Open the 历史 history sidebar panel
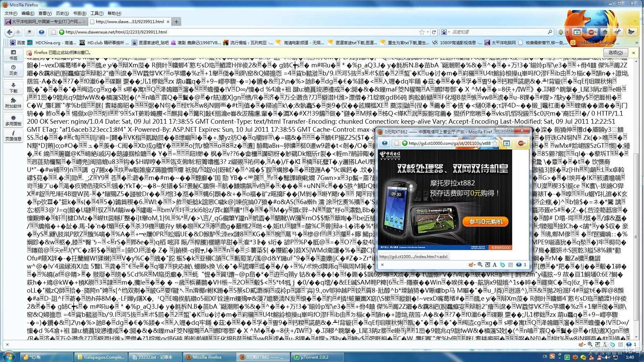 [x=13, y=70]
